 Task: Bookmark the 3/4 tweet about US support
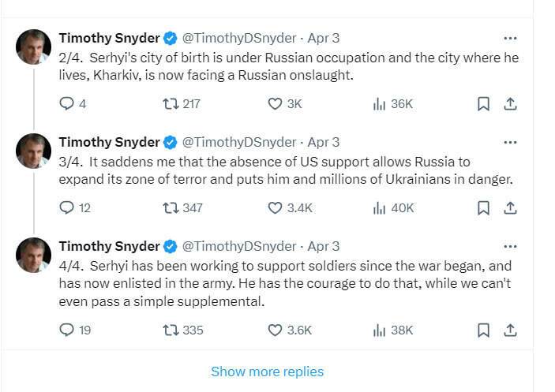point(483,207)
